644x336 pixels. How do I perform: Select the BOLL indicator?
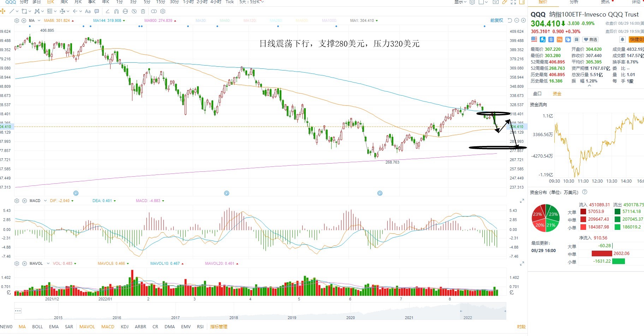pyautogui.click(x=37, y=327)
